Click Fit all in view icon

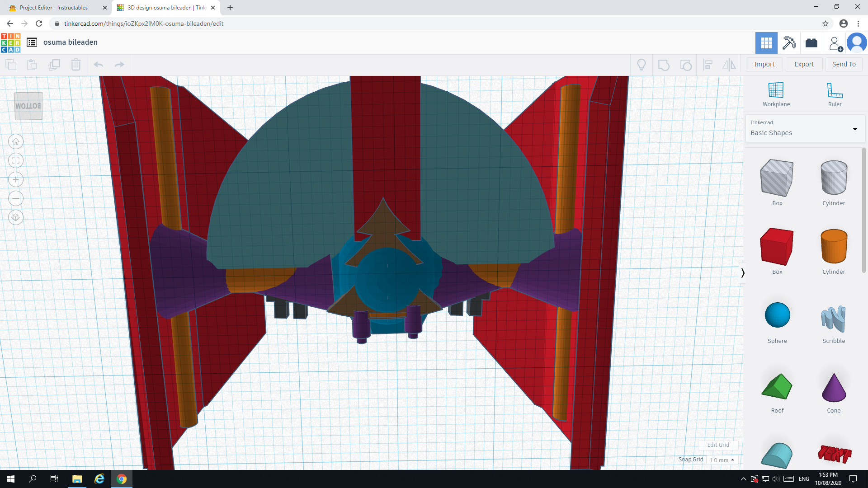pyautogui.click(x=16, y=161)
